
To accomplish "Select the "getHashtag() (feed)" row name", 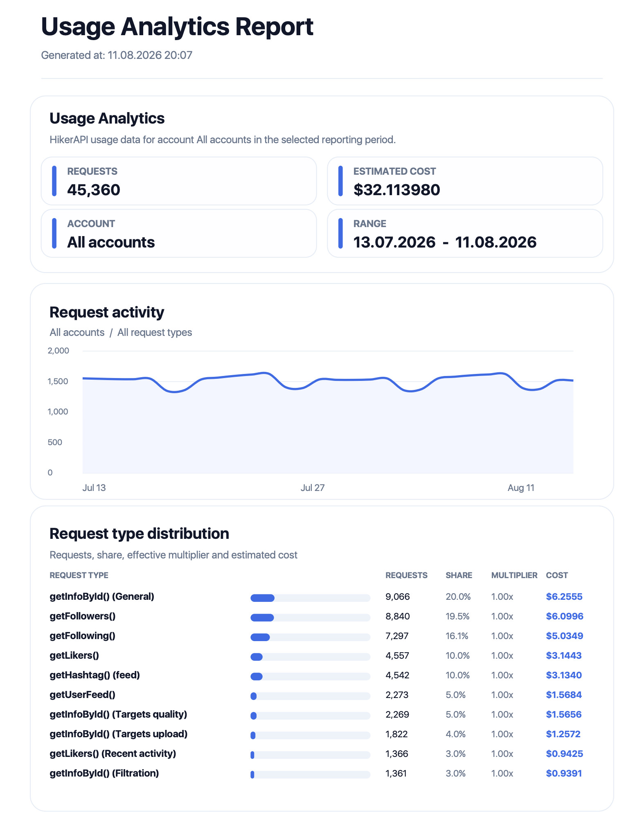I will tap(95, 675).
